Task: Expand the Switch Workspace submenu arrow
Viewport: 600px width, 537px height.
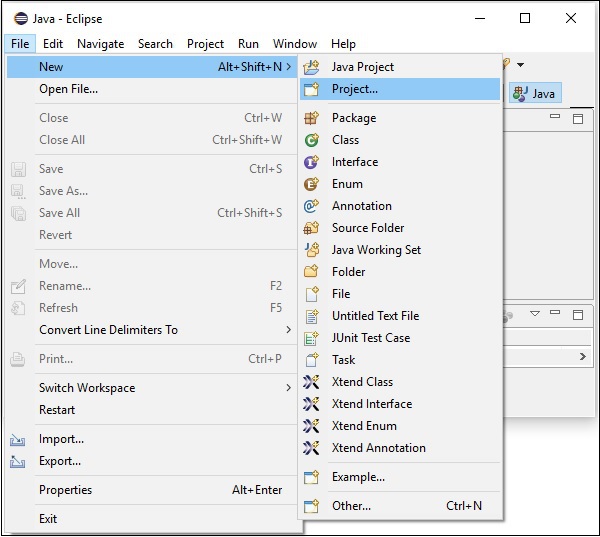Action: tap(289, 388)
